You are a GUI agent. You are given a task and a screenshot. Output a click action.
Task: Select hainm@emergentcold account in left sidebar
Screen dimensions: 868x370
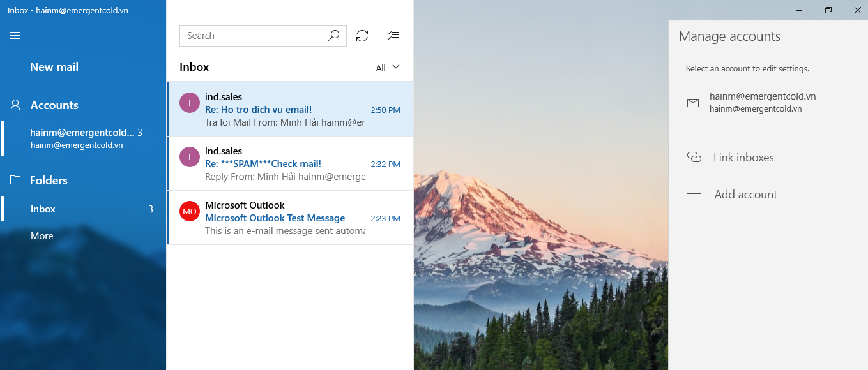click(x=82, y=138)
